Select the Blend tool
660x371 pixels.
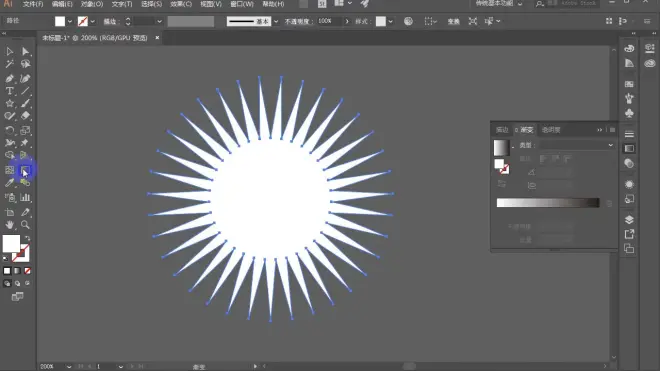(25, 183)
